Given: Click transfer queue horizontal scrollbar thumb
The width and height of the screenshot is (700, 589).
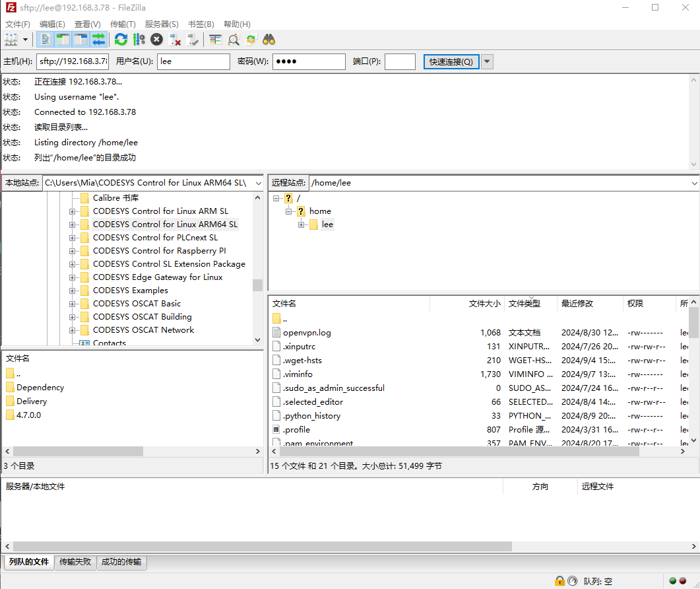Looking at the screenshot, I should pyautogui.click(x=263, y=546).
